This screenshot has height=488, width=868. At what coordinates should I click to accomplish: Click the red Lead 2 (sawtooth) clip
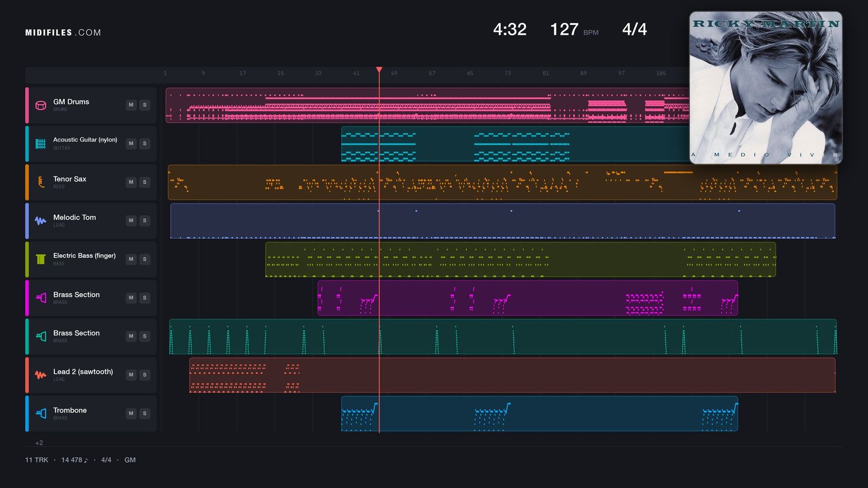[x=512, y=375]
